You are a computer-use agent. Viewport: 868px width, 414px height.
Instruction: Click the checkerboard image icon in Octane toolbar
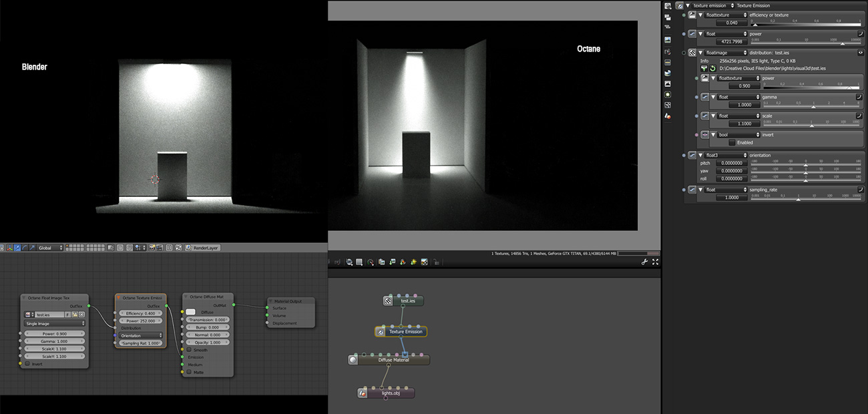[x=425, y=262]
